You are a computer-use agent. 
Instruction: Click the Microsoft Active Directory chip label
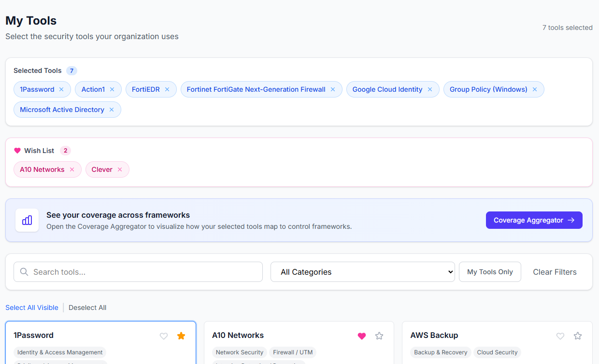point(62,110)
